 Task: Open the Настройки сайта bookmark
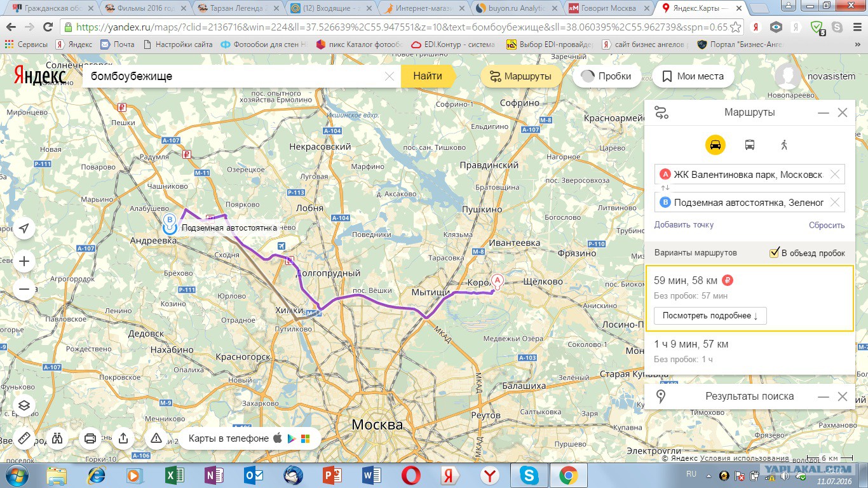[178, 44]
